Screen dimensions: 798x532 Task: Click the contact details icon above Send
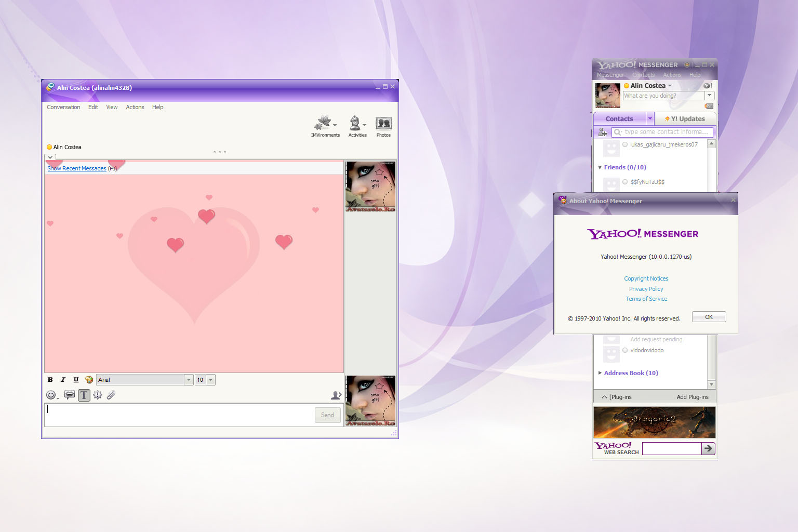click(x=336, y=395)
